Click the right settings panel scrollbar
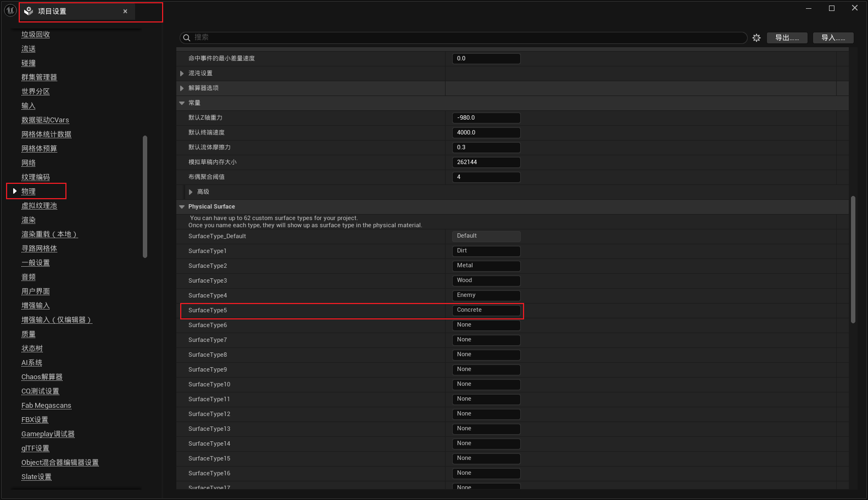The width and height of the screenshot is (868, 500). 853,260
